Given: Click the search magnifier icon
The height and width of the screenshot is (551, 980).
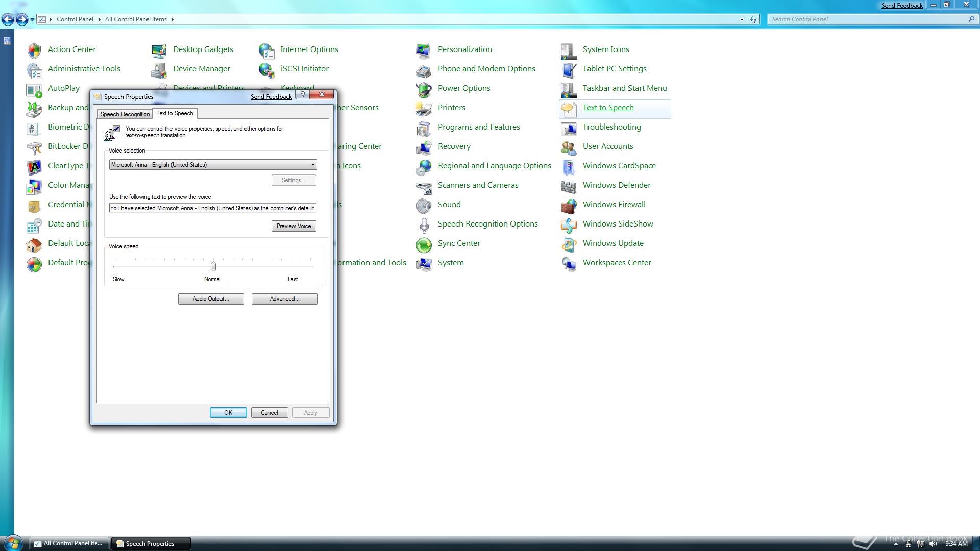Looking at the screenshot, I should coord(971,19).
